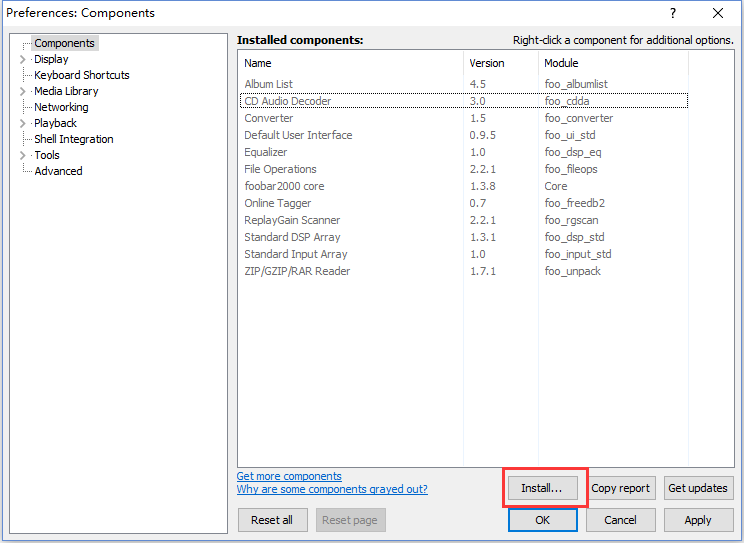The image size is (744, 543).
Task: Open Playback preferences page
Action: tap(55, 123)
